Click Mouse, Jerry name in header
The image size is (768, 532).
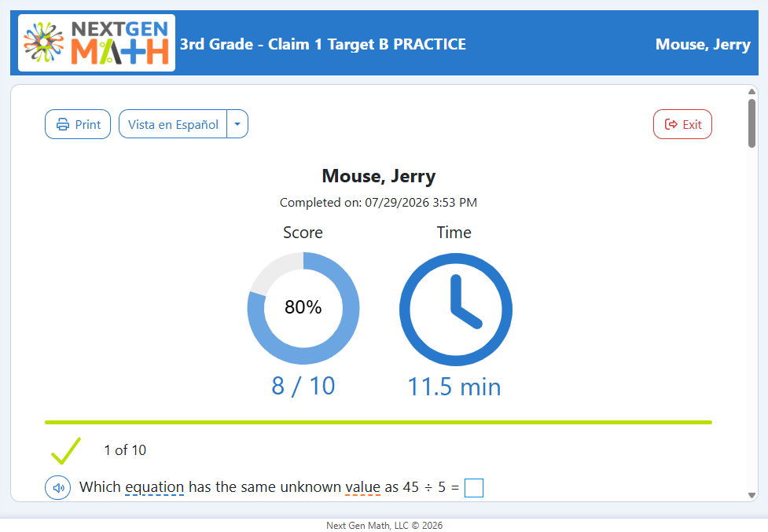pos(703,44)
